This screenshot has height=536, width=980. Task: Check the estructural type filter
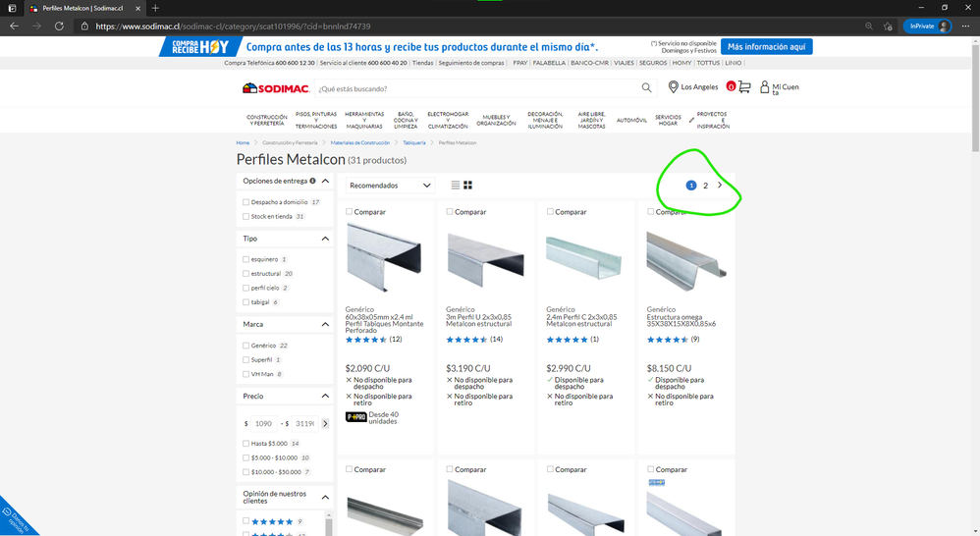click(245, 274)
